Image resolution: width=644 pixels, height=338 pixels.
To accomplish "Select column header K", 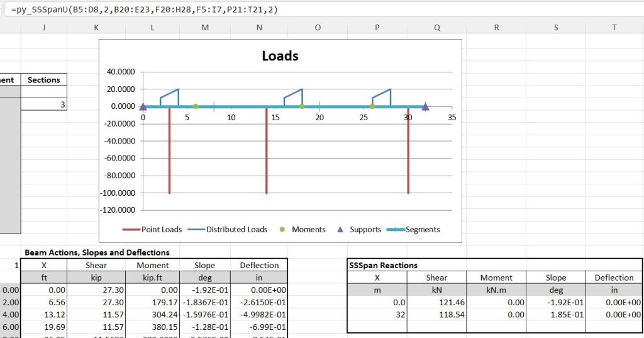I will 96,27.
